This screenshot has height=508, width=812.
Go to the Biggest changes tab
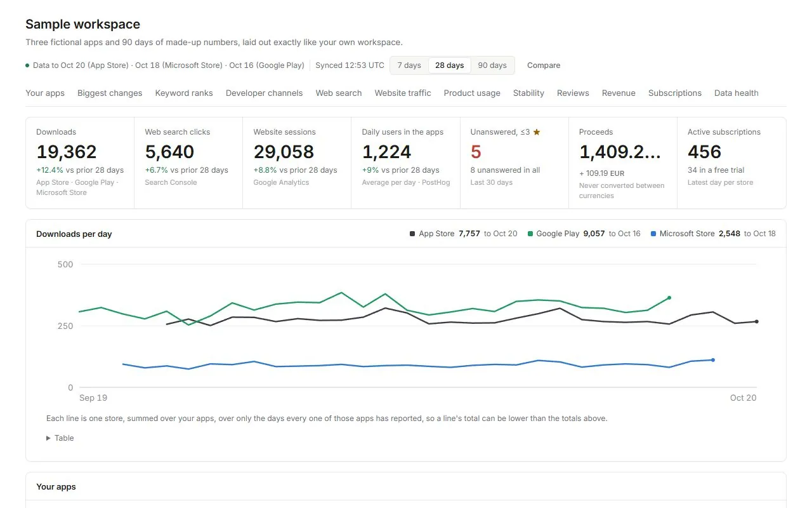[x=110, y=93]
